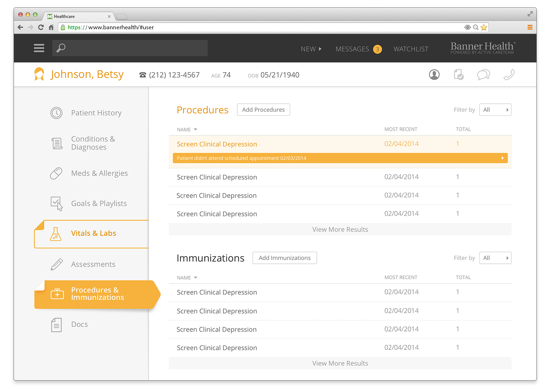Click the checkbox cursor icon for Goals & Playlists
This screenshot has height=392, width=550.
coord(57,204)
